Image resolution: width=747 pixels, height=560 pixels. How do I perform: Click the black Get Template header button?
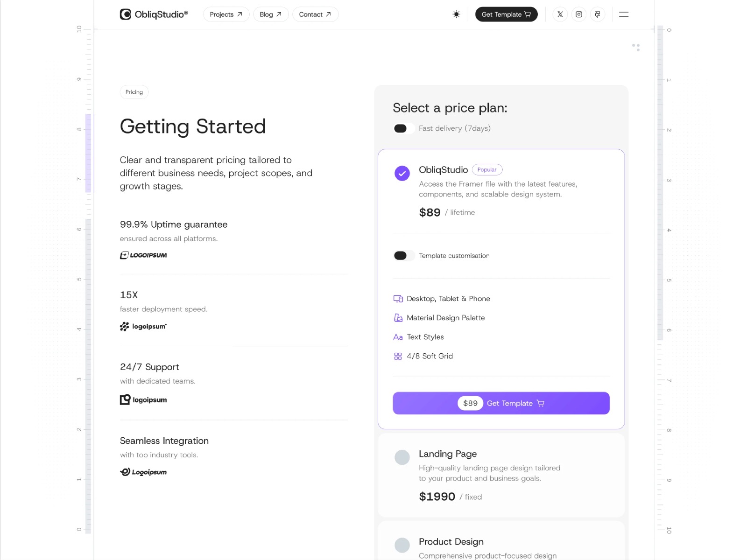pyautogui.click(x=506, y=14)
